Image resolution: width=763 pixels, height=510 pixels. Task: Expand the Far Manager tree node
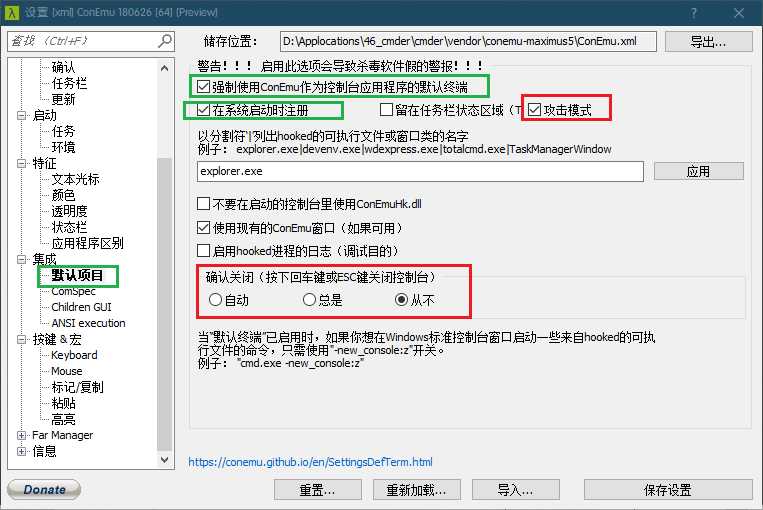[x=21, y=435]
